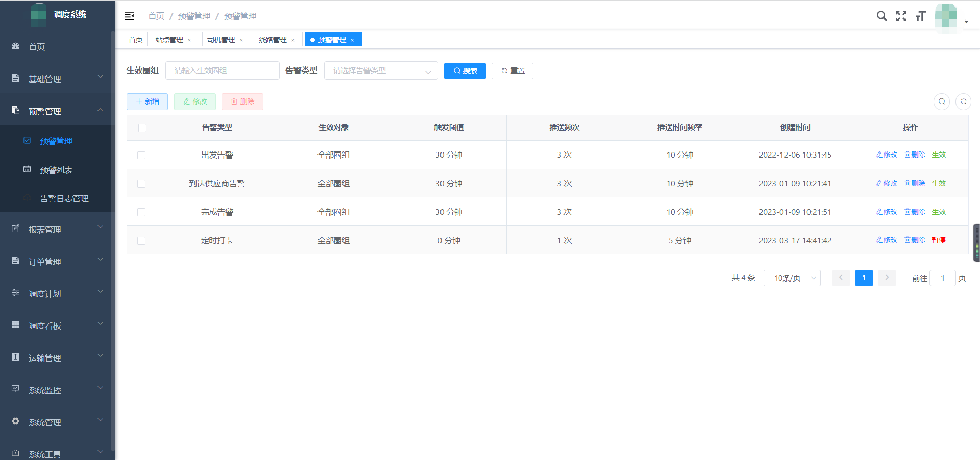
Task: Open the font size setting icon
Action: [920, 16]
